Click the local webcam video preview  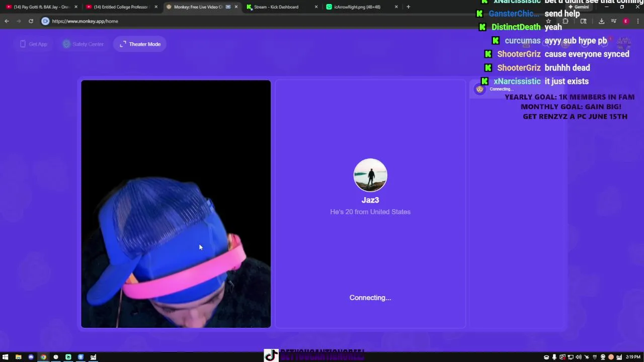[x=176, y=204]
